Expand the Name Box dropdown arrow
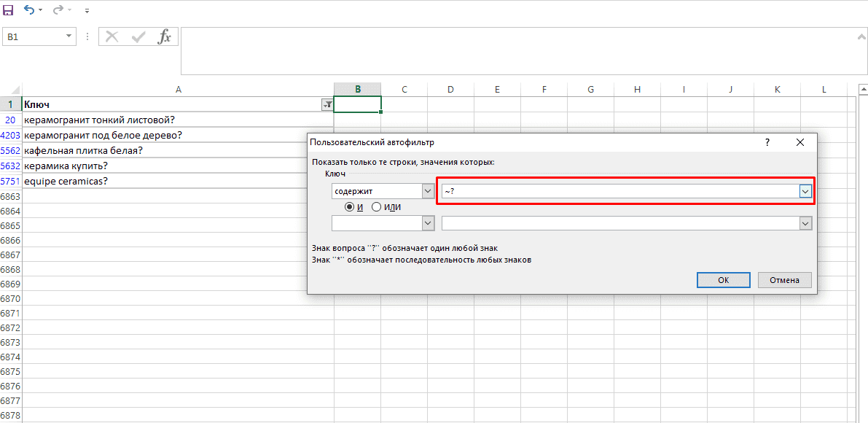Screen dimensions: 868x423 tap(69, 37)
